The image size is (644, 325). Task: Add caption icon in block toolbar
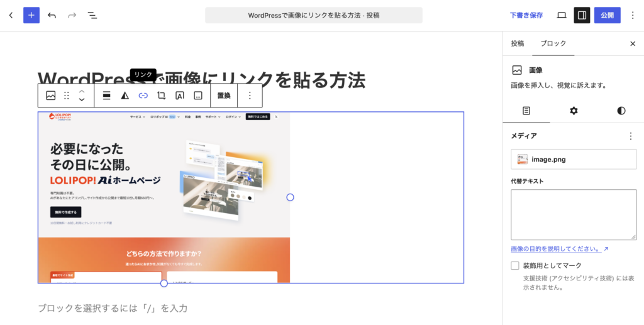coord(198,96)
